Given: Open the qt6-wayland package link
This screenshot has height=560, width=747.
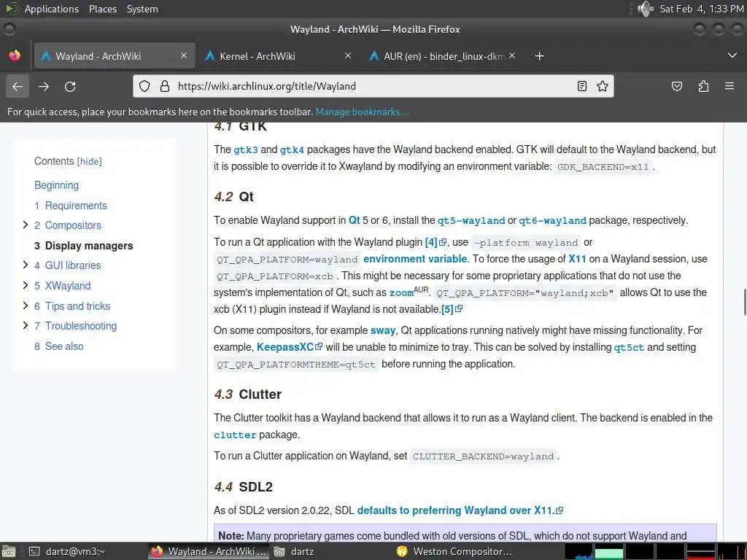Looking at the screenshot, I should [553, 220].
